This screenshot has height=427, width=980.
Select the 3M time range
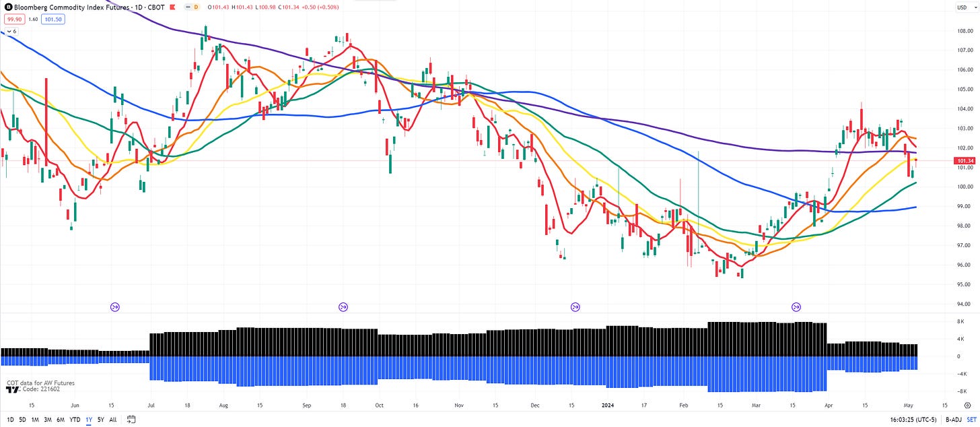(48, 420)
